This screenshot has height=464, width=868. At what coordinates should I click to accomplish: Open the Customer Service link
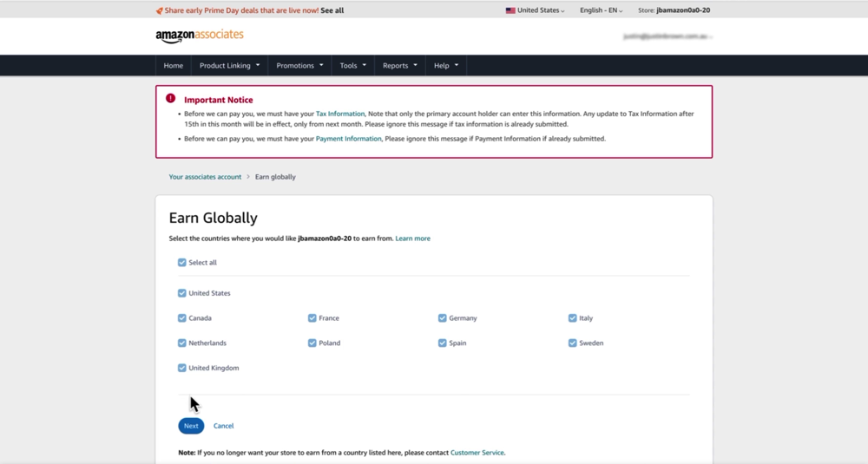click(477, 453)
